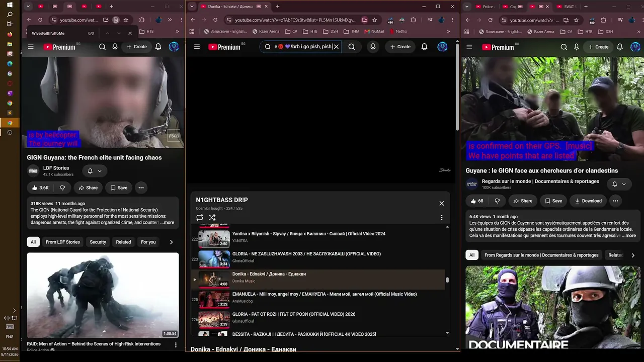Image resolution: width=644 pixels, height=362 pixels.
Task: Open Netflix bookmark in middle window
Action: tap(397, 31)
